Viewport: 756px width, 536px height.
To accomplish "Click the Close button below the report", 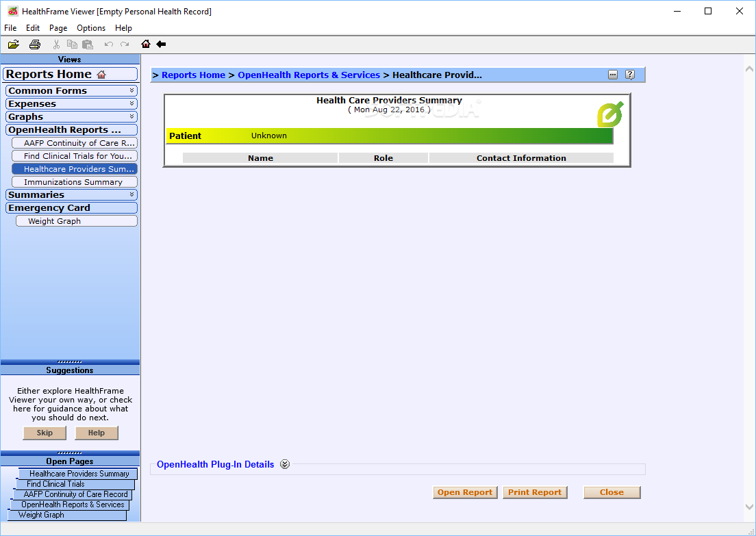I will 612,492.
